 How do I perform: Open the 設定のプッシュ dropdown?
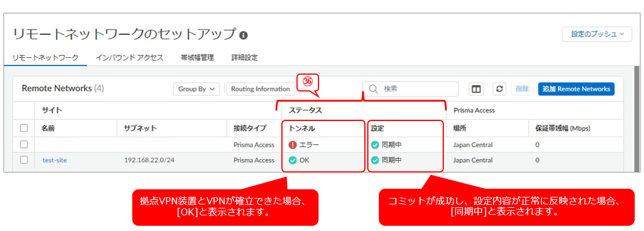(597, 34)
